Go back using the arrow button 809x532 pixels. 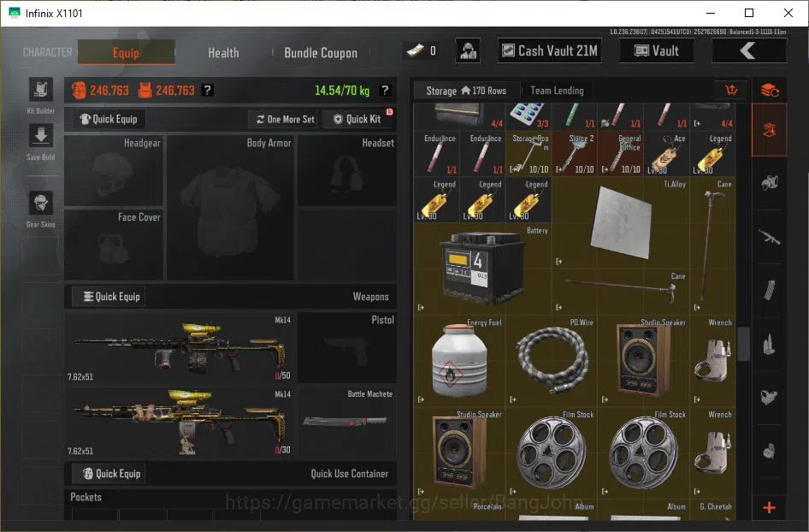pyautogui.click(x=749, y=50)
